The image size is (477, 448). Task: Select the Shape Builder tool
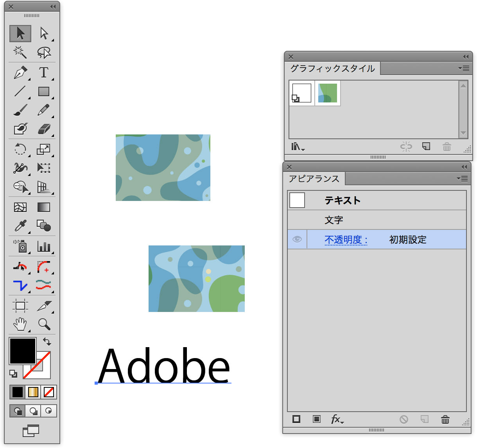[20, 187]
